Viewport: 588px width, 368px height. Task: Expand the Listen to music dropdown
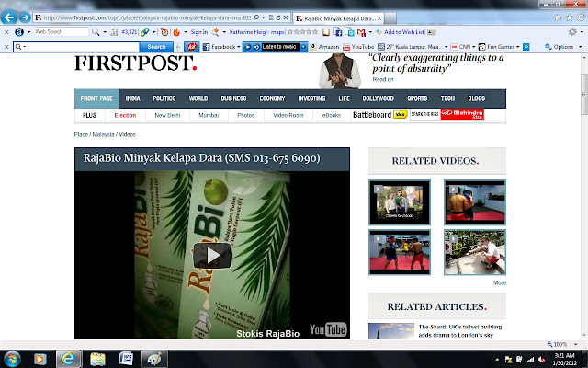[303, 47]
